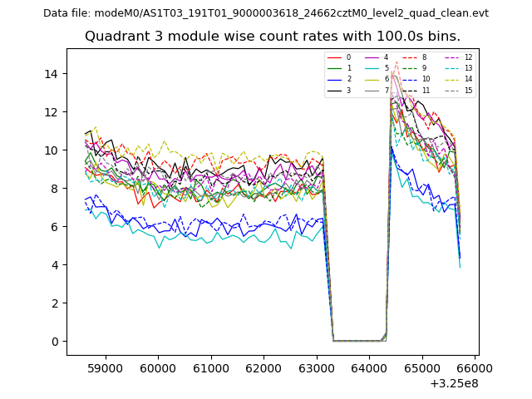The height and width of the screenshot is (399, 532).
Task: Click legend label 14
Action: [x=468, y=79]
